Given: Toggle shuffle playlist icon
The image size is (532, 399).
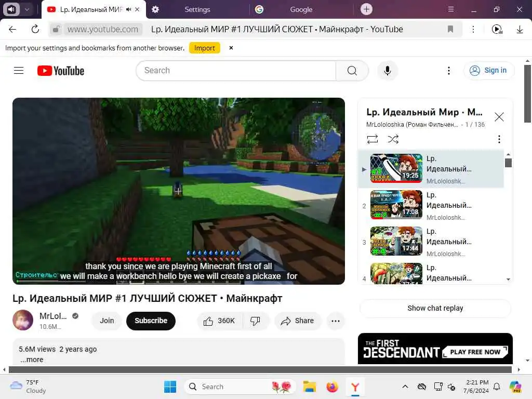Looking at the screenshot, I should pos(393,139).
